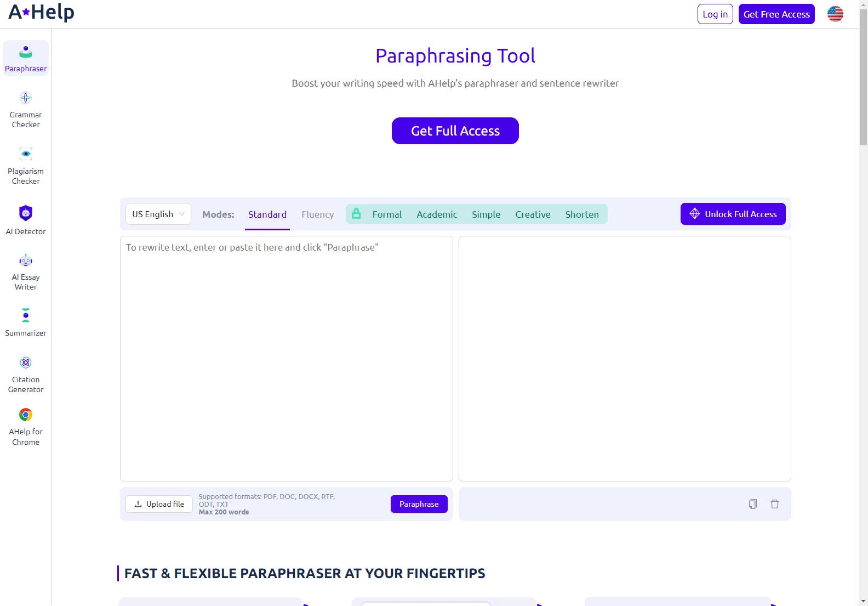Open the AI Detector shield icon

tap(26, 213)
